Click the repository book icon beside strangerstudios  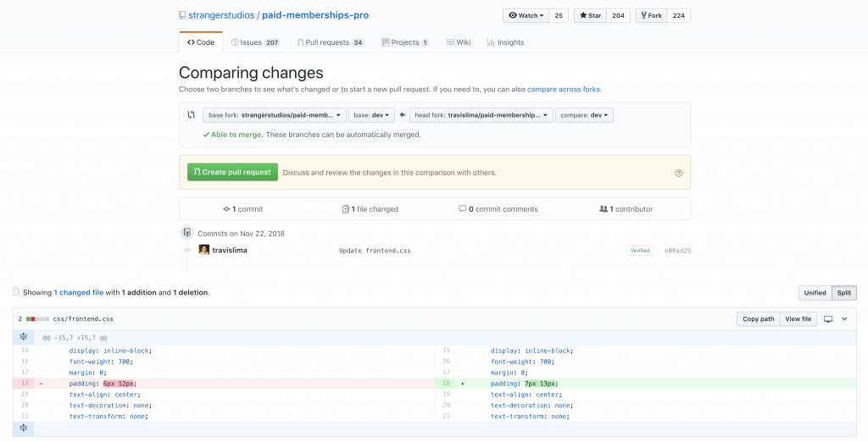182,15
